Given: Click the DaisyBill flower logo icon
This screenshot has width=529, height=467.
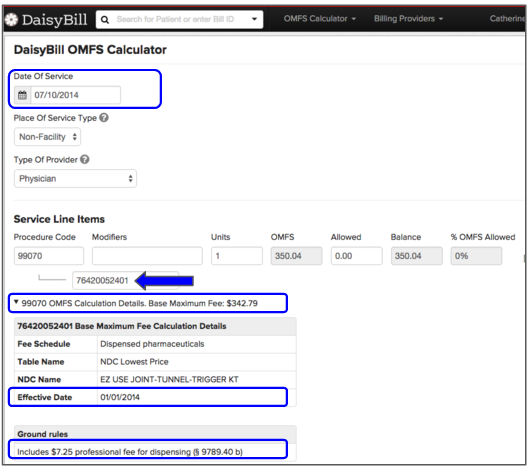Looking at the screenshot, I should pyautogui.click(x=11, y=20).
